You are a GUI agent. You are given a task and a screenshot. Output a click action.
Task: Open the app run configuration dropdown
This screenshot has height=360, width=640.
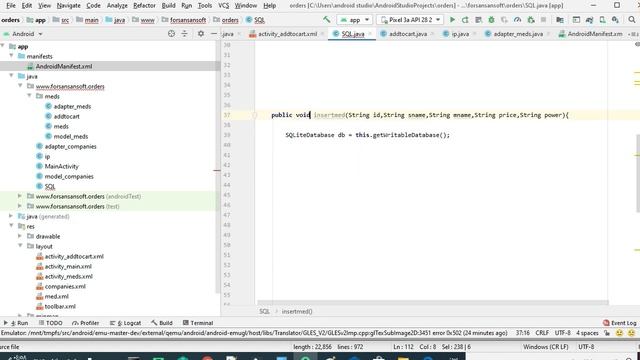(x=355, y=20)
